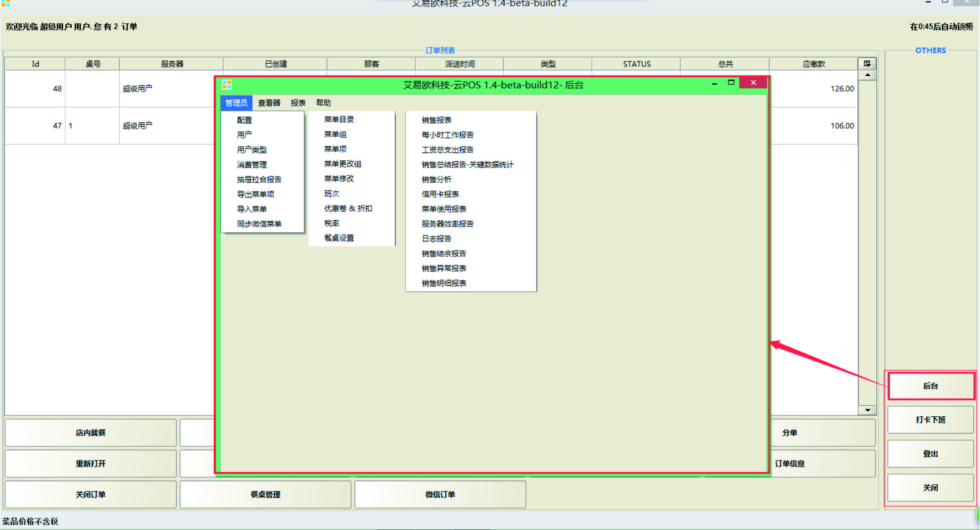This screenshot has width=980, height=530.
Task: Click the 分单 button
Action: [823, 433]
